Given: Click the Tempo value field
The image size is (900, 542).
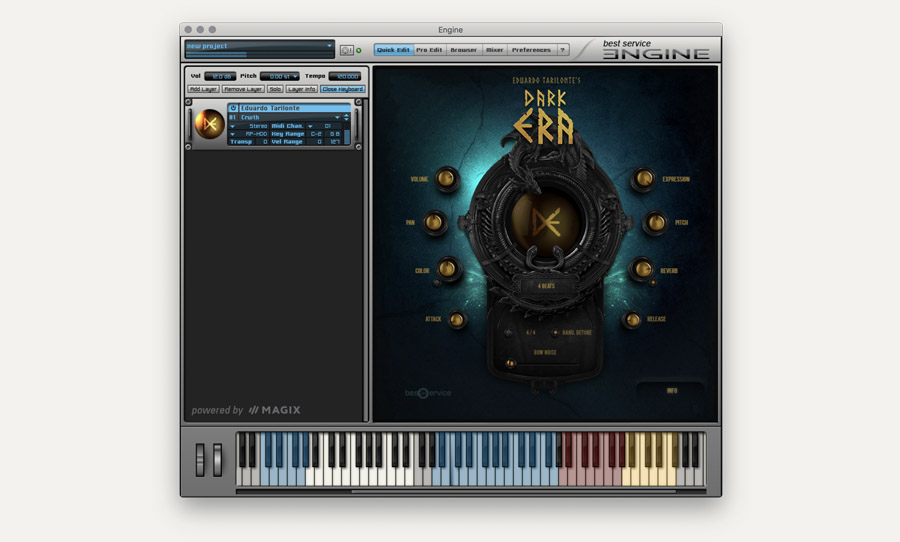Looking at the screenshot, I should (x=345, y=76).
